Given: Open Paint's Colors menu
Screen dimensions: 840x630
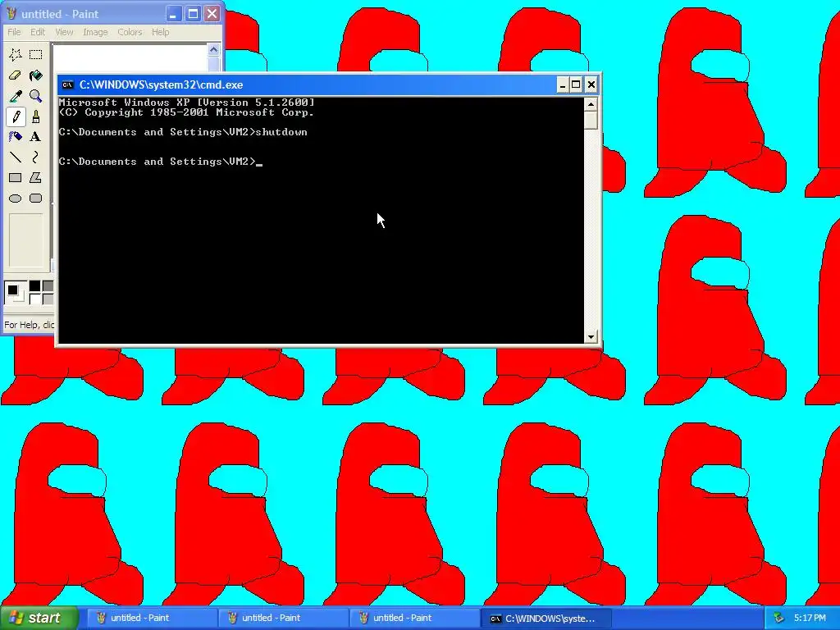Looking at the screenshot, I should coord(130,32).
